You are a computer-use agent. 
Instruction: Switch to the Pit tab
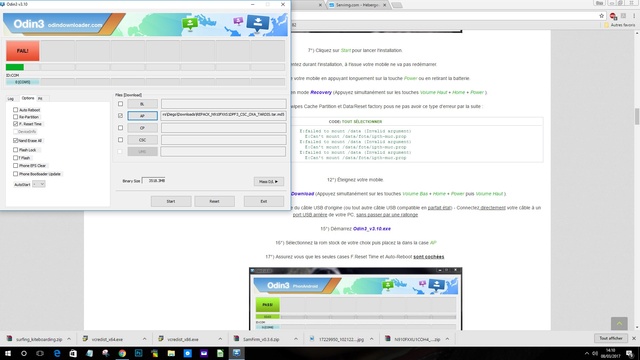(40, 98)
